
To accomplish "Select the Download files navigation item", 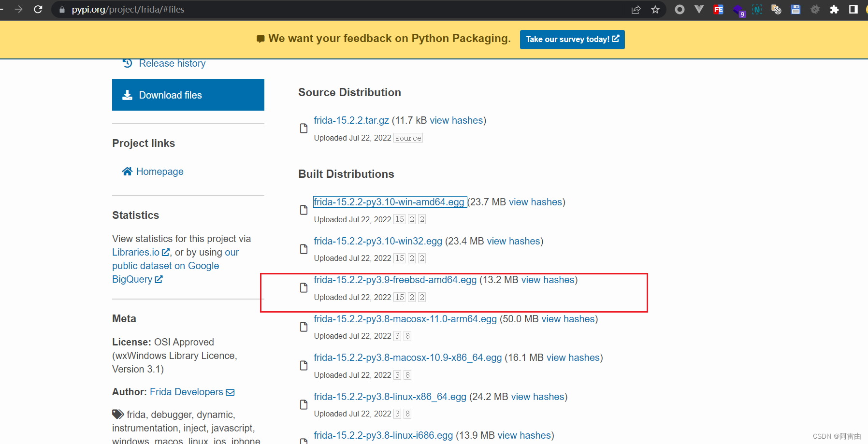I will (188, 95).
